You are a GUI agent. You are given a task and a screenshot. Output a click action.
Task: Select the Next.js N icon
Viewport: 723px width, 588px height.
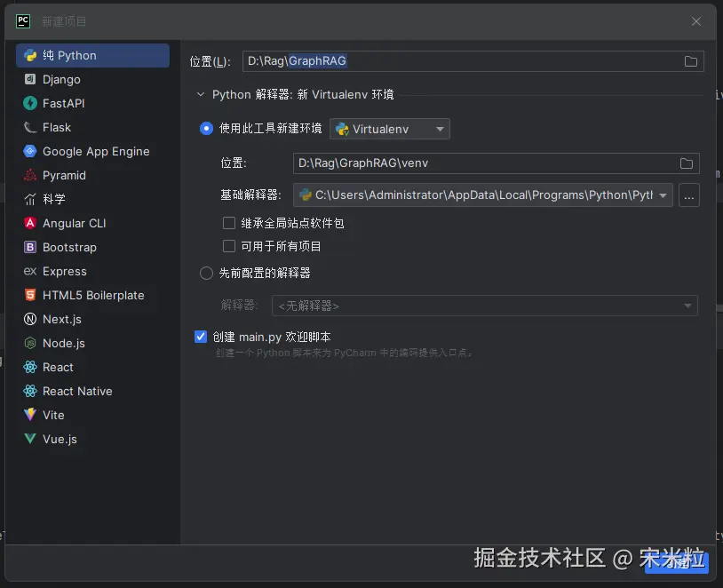[30, 319]
